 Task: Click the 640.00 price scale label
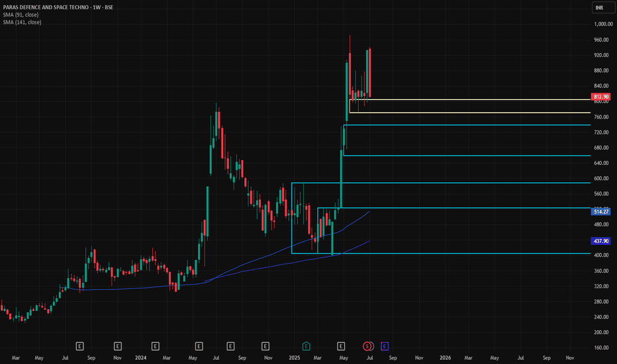click(601, 163)
